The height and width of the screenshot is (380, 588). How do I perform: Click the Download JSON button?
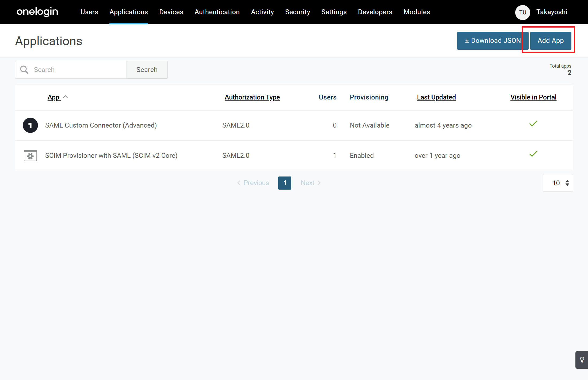492,41
